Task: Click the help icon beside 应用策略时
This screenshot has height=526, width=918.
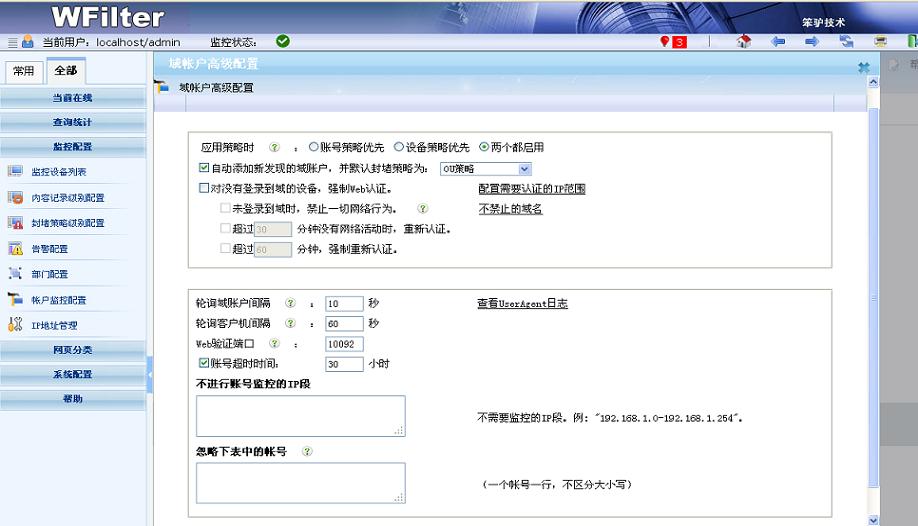Action: pos(274,147)
